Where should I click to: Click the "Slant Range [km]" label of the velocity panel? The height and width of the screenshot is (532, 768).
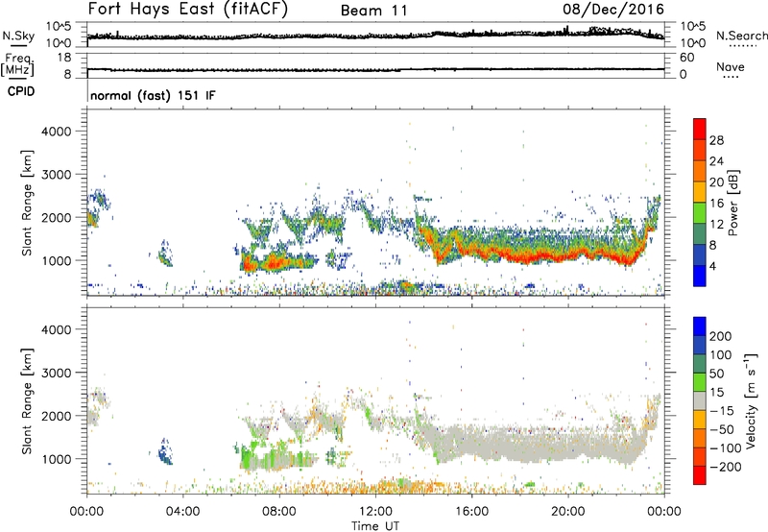[x=27, y=401]
